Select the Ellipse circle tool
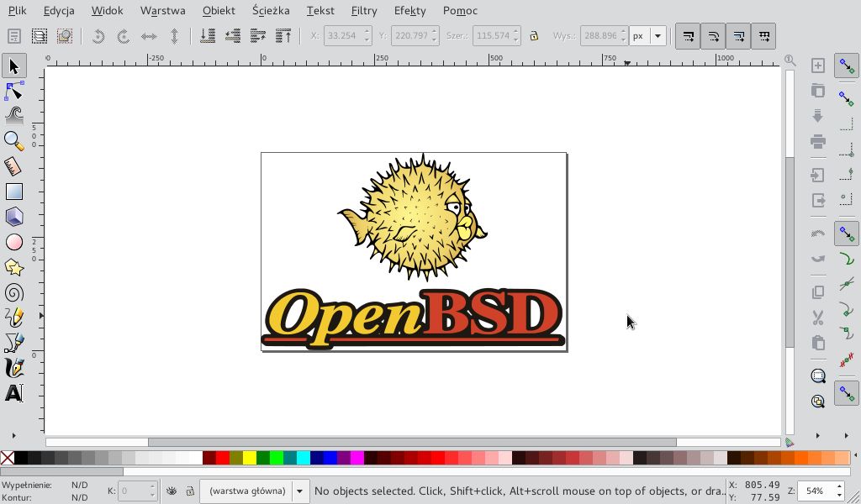861x504 pixels. [x=13, y=242]
